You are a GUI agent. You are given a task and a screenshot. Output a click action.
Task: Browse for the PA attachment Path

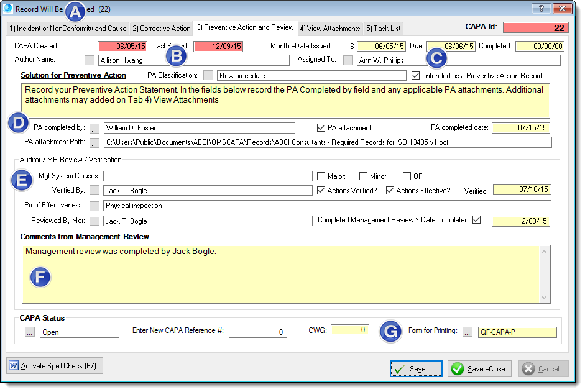[94, 143]
